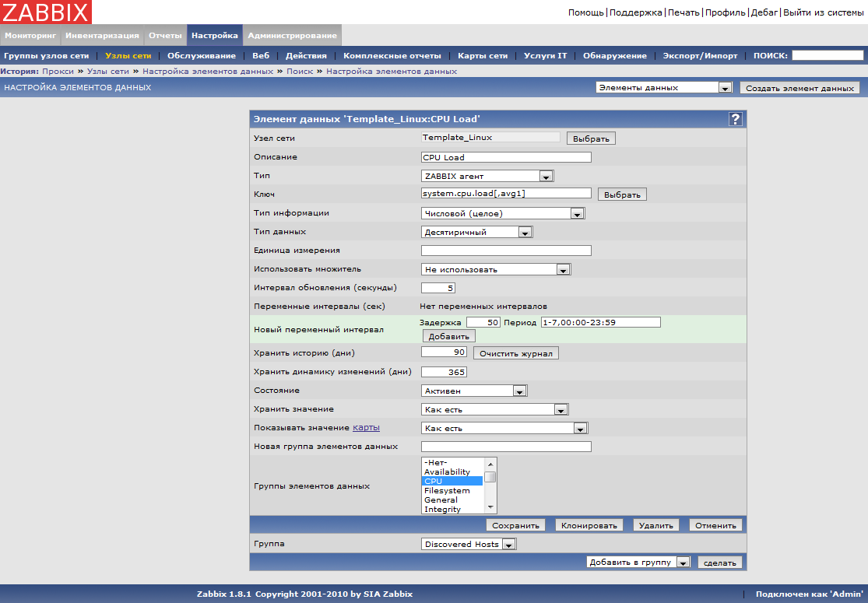Select Availability in item groups list
Screen dimensions: 868x603
[452, 472]
